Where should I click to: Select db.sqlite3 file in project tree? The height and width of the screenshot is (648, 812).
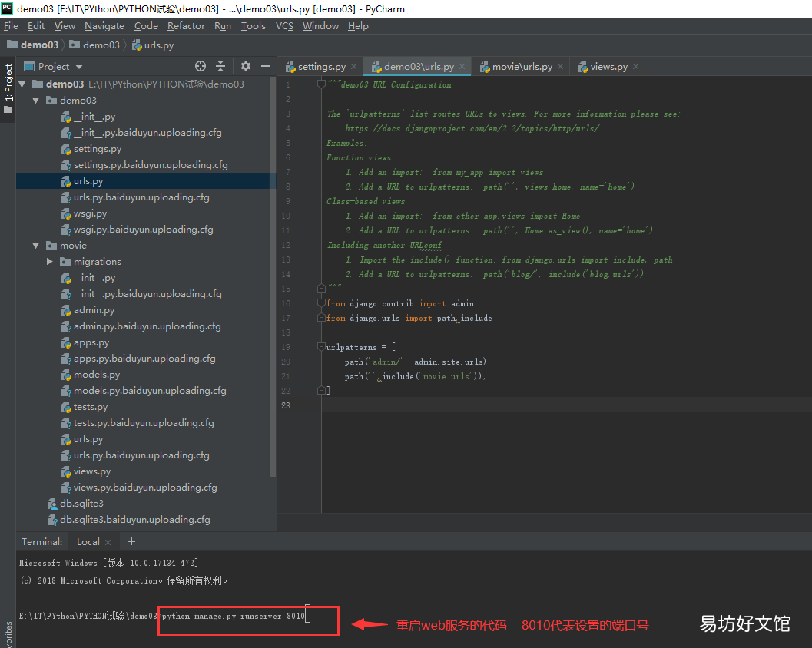click(81, 503)
